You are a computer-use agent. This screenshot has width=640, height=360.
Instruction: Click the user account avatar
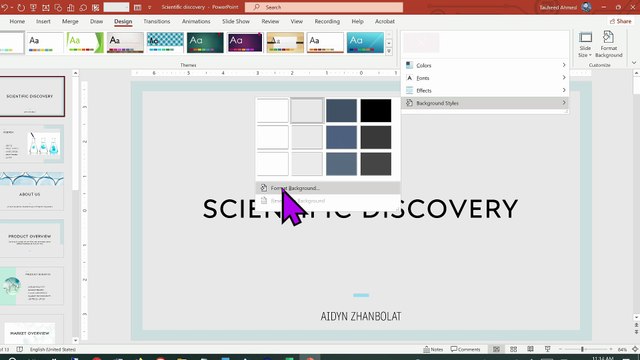tap(587, 7)
